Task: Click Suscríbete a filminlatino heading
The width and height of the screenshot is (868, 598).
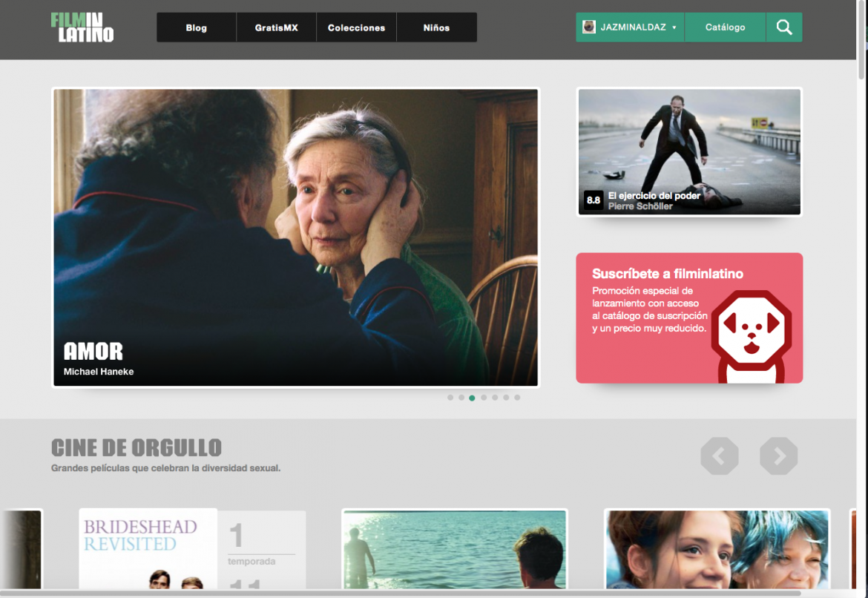Action: pyautogui.click(x=668, y=274)
